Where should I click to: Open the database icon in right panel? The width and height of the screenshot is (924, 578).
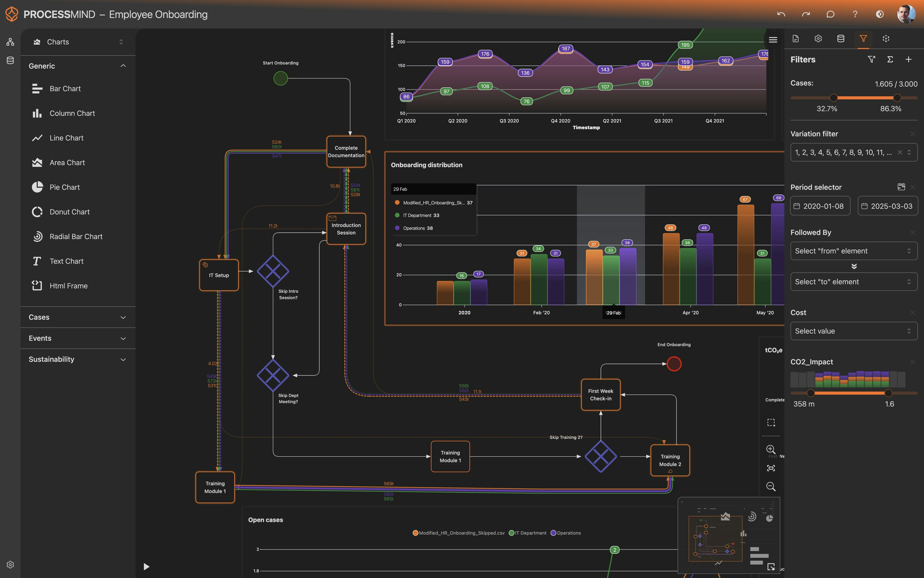pyautogui.click(x=840, y=39)
